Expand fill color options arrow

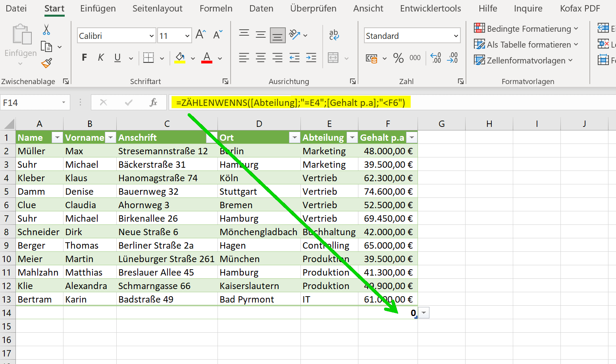tap(193, 58)
